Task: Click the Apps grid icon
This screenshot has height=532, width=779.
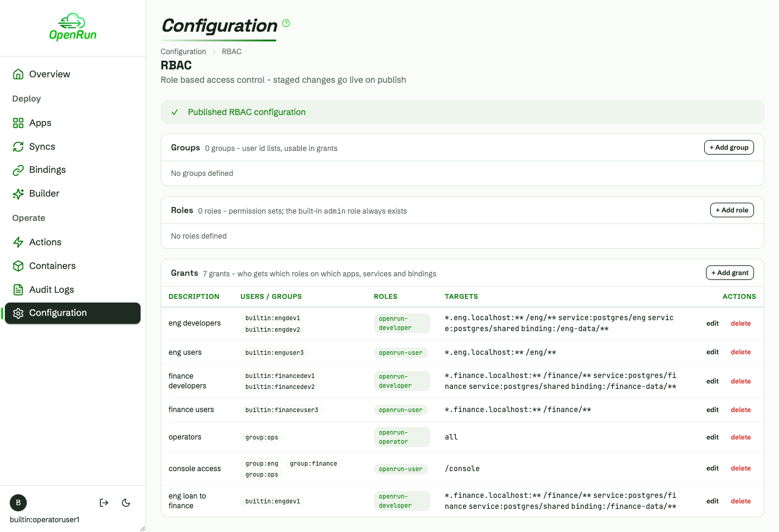Action: coord(18,123)
